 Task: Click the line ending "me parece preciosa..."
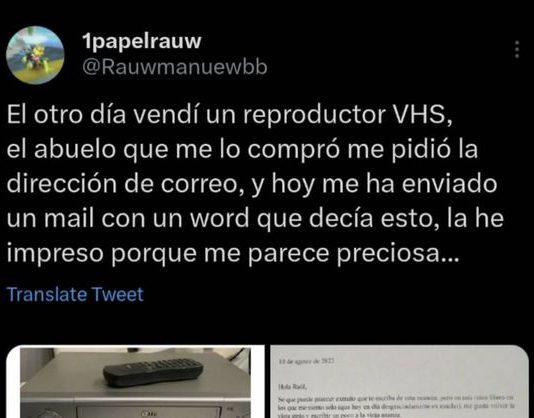233,253
